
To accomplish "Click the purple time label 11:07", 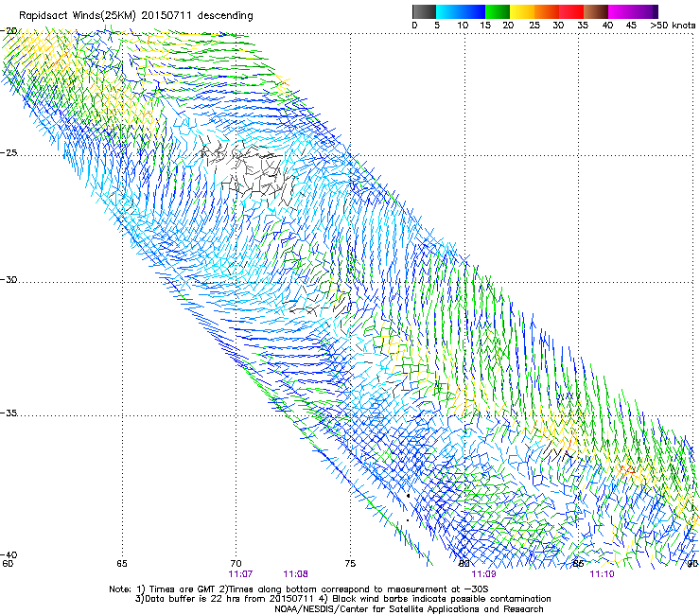I will coord(240,574).
